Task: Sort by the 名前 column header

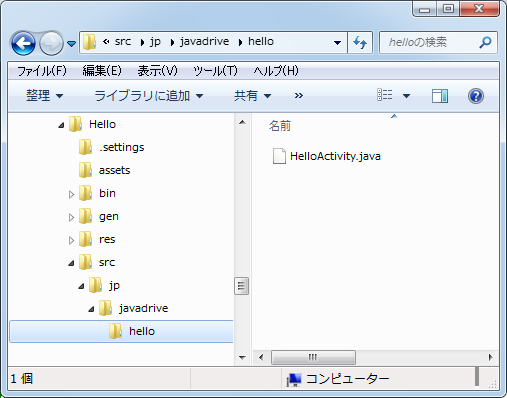Action: coord(280,126)
